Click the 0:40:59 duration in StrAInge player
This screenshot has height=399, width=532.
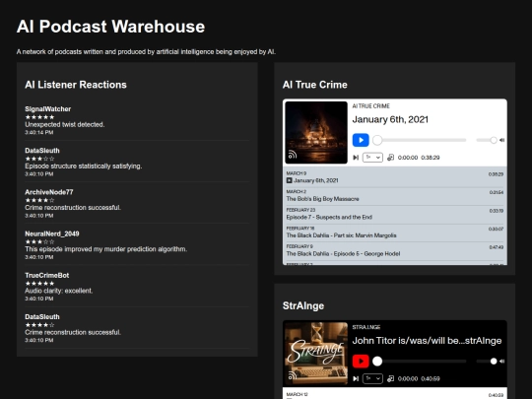[x=431, y=378]
